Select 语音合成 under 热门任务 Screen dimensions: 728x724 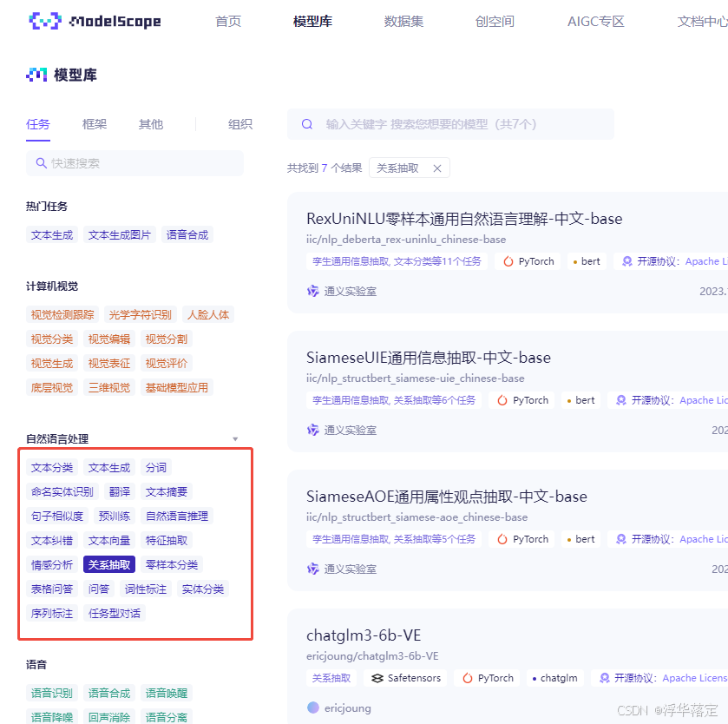pyautogui.click(x=187, y=235)
